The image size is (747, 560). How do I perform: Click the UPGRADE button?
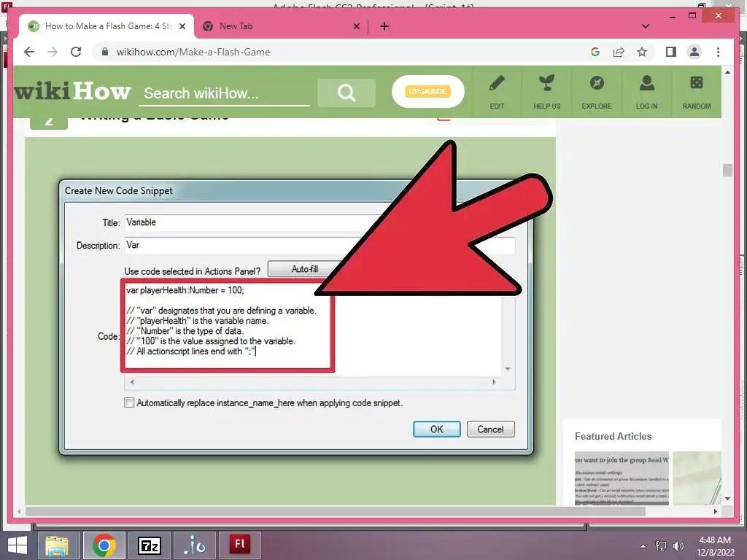427,91
